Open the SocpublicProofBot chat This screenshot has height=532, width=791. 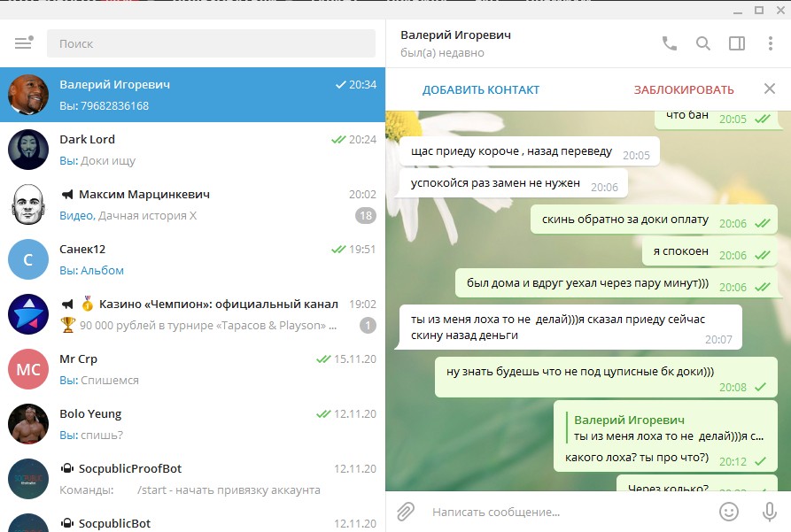[x=193, y=480]
